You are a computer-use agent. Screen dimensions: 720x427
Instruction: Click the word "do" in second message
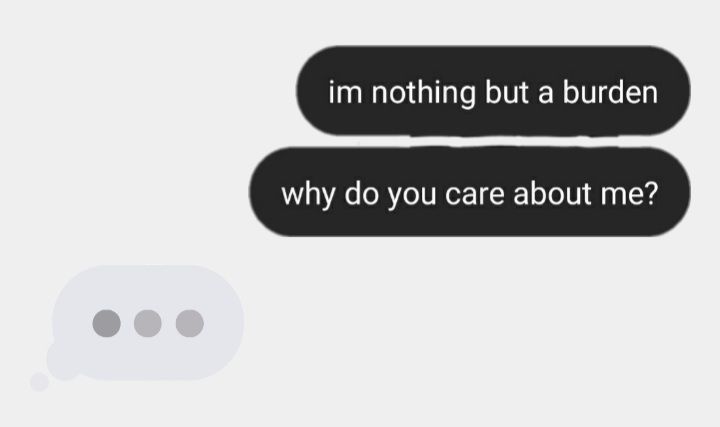click(x=361, y=193)
